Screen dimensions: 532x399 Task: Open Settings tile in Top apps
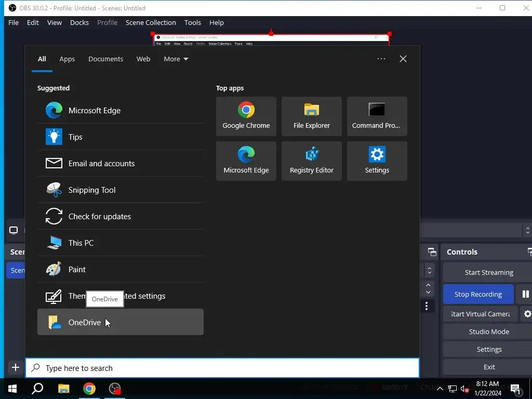pos(377,161)
